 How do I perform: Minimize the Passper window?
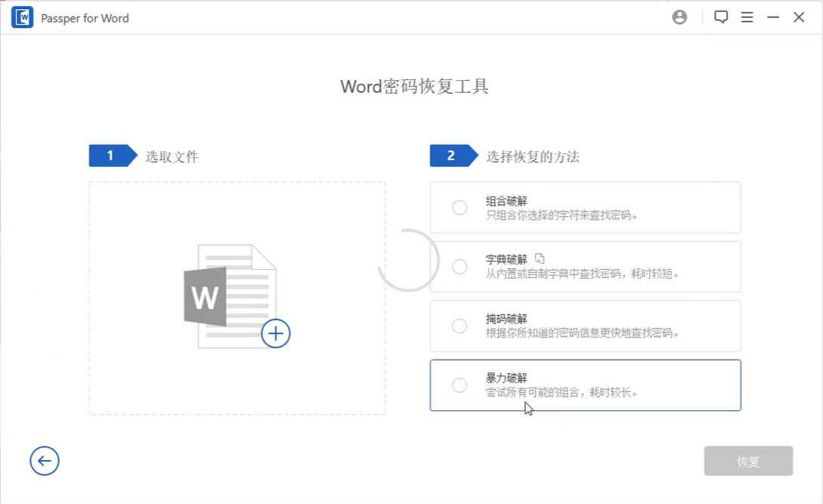tap(772, 17)
